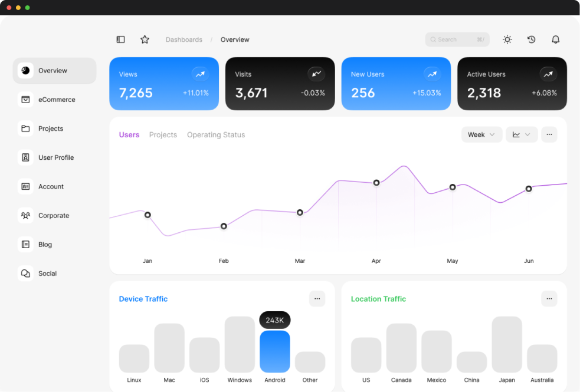
Task: Click the Corporate people icon
Action: click(x=25, y=216)
